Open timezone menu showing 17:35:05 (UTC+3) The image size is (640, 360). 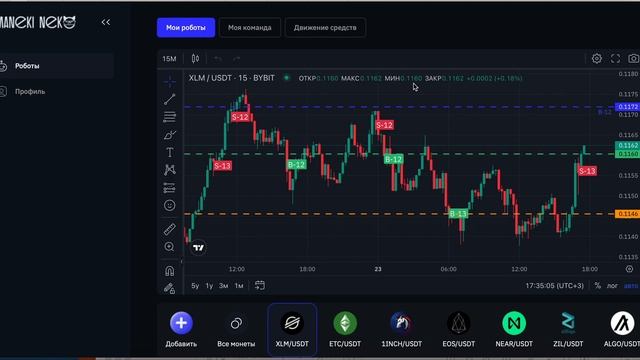(x=554, y=286)
